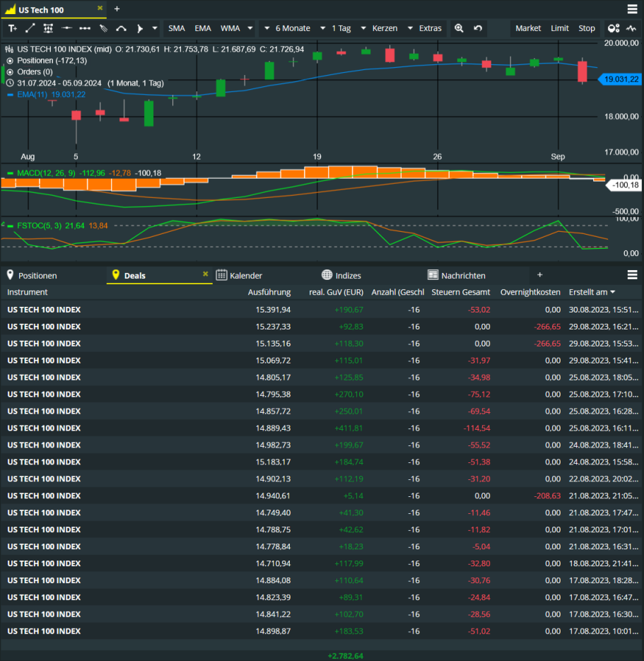
Task: Click the Positionen pin icon
Action: pyautogui.click(x=10, y=275)
